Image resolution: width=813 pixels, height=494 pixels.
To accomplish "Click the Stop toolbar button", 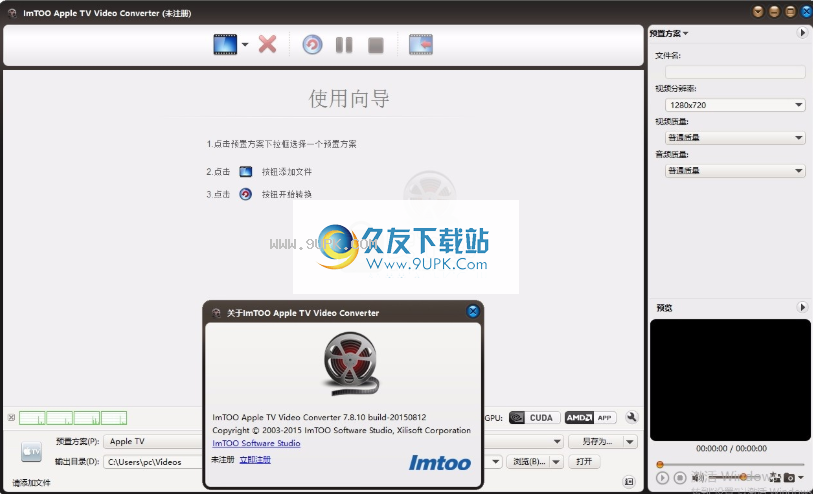I will [376, 45].
